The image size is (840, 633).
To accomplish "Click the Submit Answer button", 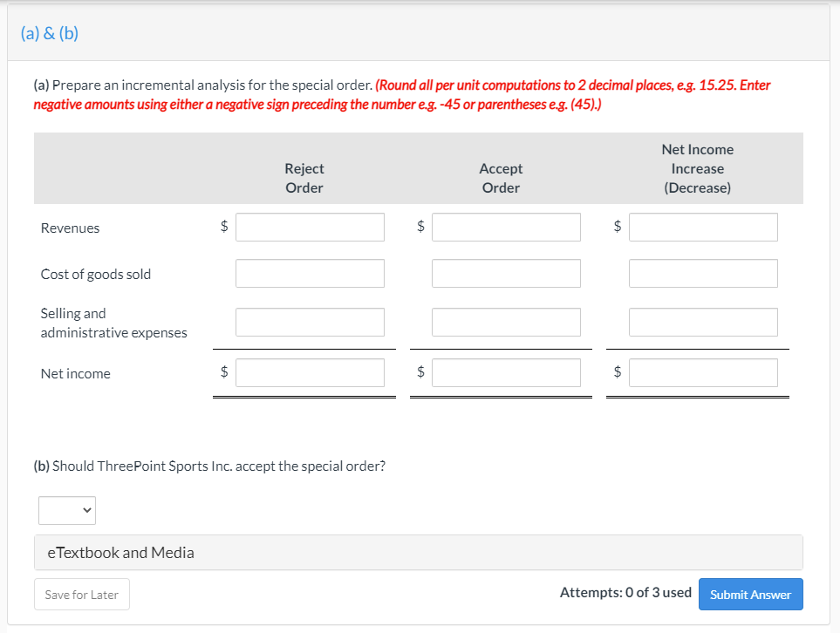I will pos(750,594).
